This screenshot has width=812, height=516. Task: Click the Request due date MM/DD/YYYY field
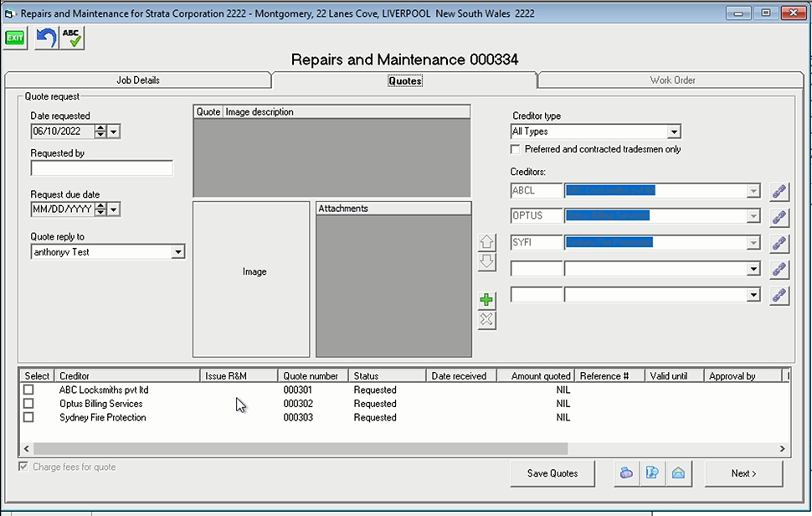63,209
